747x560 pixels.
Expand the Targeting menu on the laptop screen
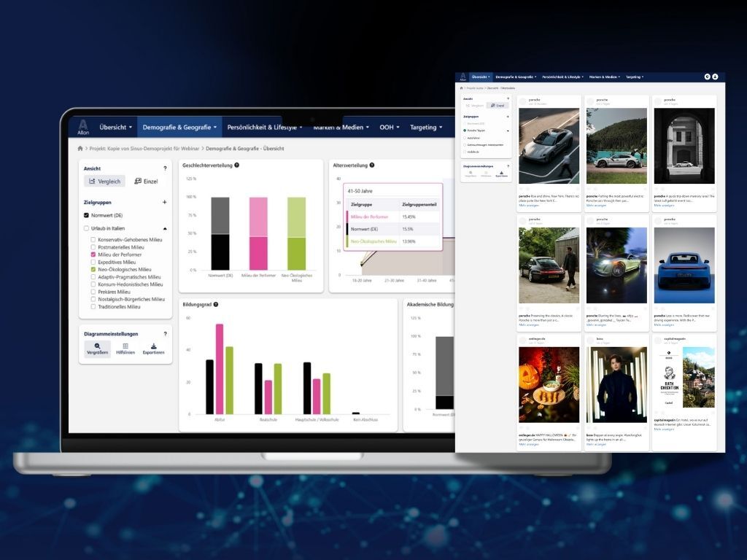click(x=425, y=127)
